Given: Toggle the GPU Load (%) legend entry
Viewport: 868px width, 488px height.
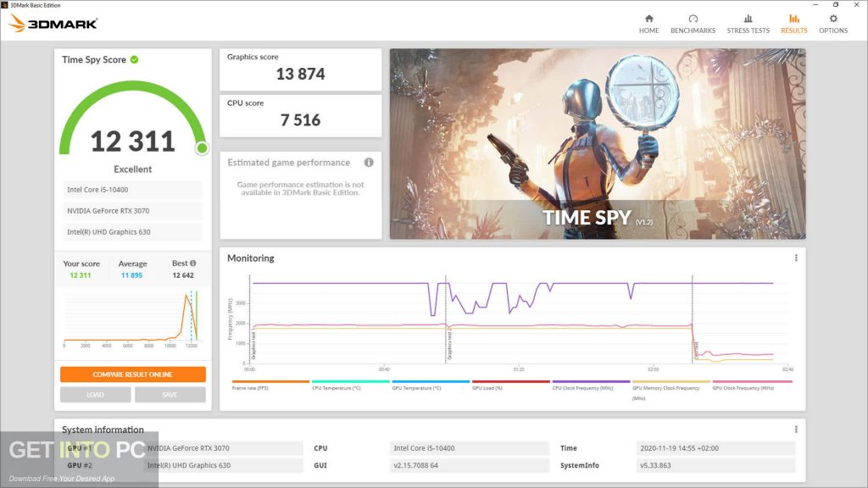Looking at the screenshot, I should point(510,385).
